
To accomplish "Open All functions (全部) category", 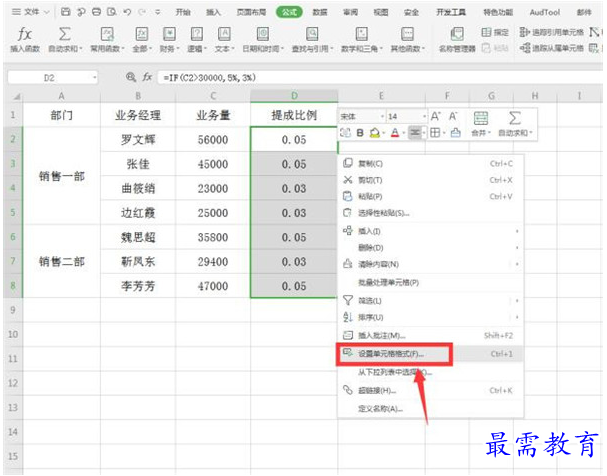I will click(142, 39).
